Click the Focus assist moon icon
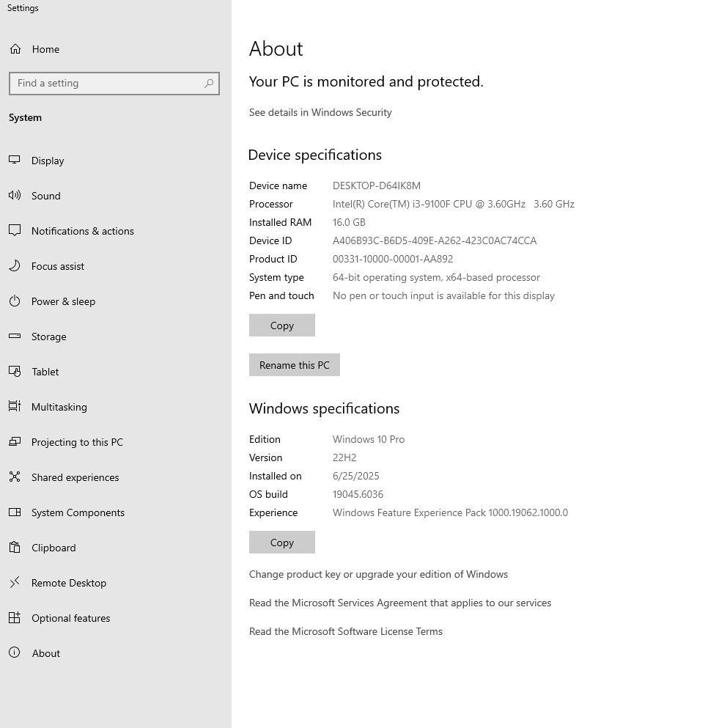This screenshot has width=727, height=728. click(15, 266)
